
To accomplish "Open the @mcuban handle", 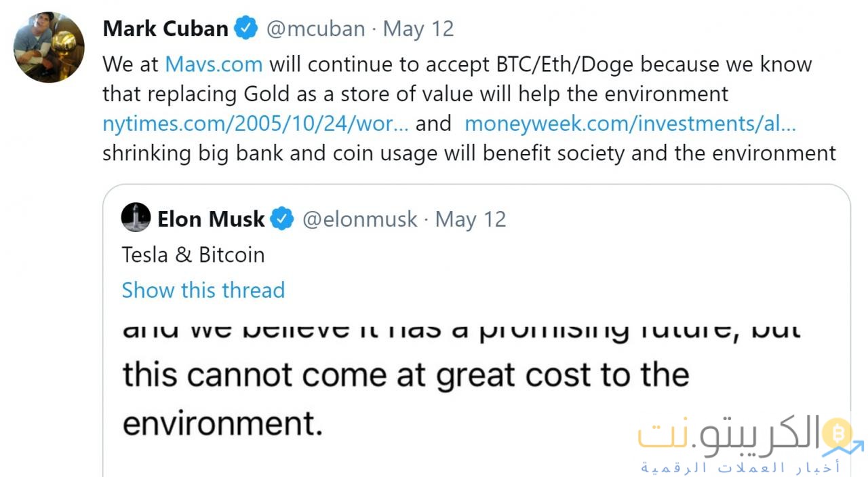I will pyautogui.click(x=315, y=28).
